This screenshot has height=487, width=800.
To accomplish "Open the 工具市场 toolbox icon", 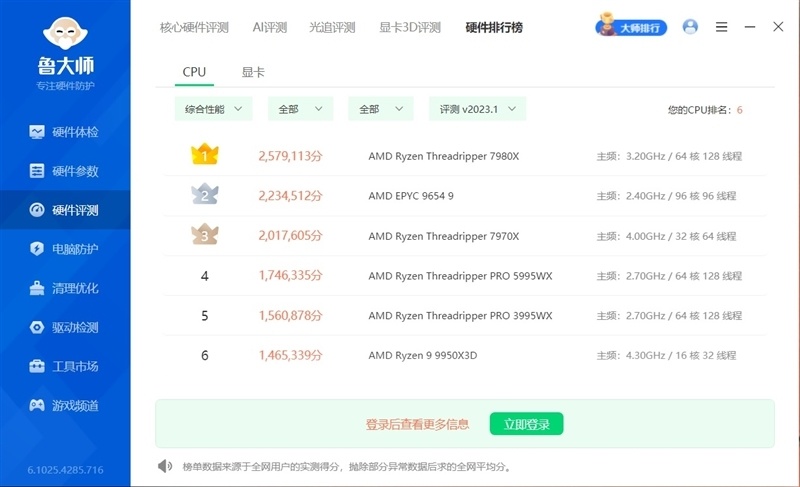I will point(37,366).
